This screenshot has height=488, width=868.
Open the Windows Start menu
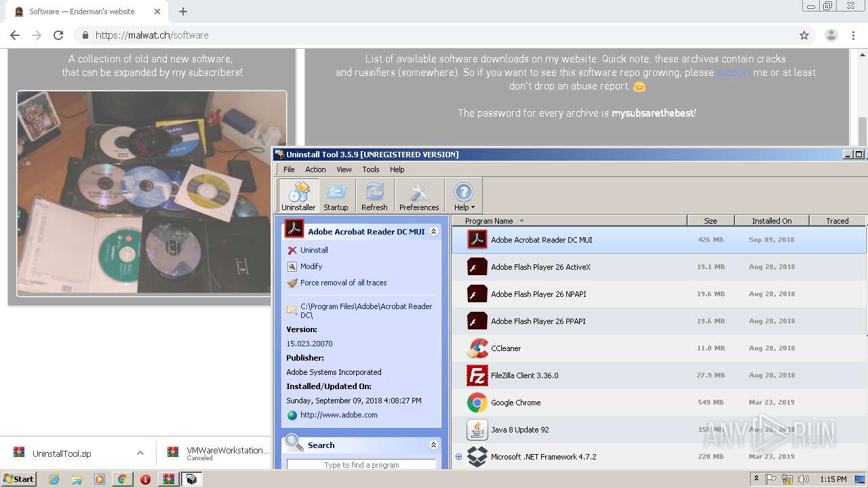coord(18,479)
